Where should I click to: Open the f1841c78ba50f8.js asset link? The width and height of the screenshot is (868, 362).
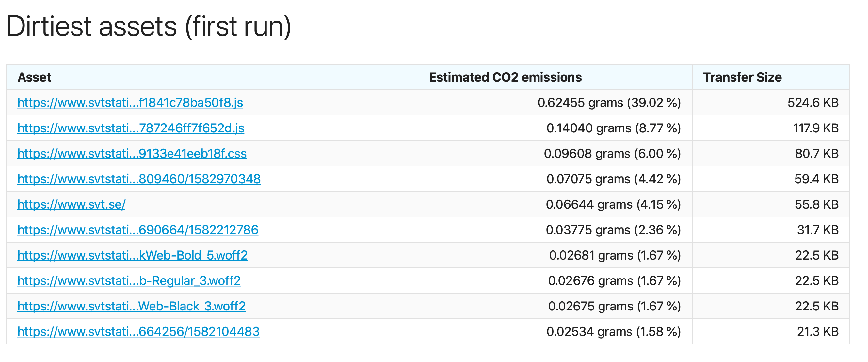130,103
